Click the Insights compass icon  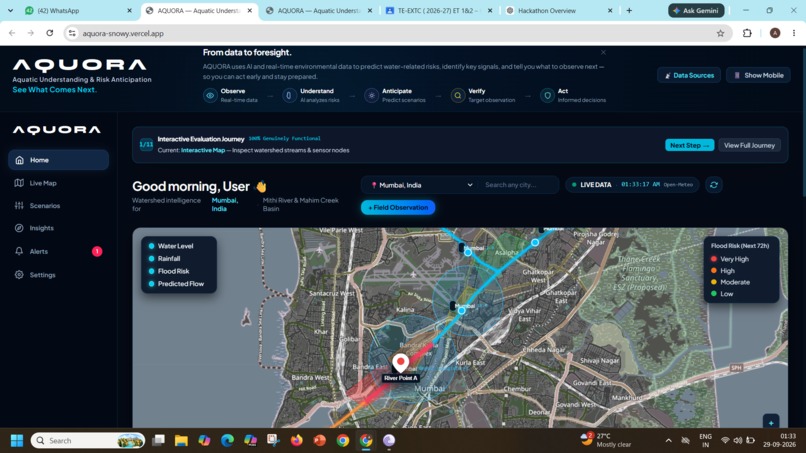tap(19, 228)
